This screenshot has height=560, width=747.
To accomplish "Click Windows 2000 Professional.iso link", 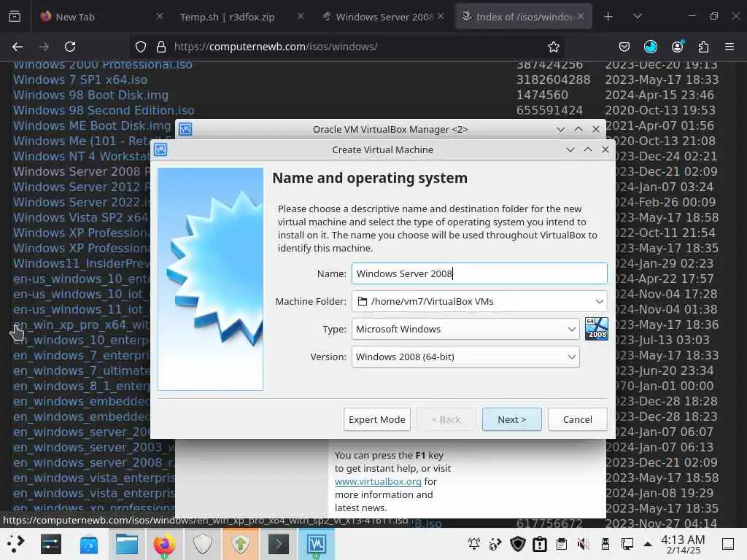I will (102, 65).
